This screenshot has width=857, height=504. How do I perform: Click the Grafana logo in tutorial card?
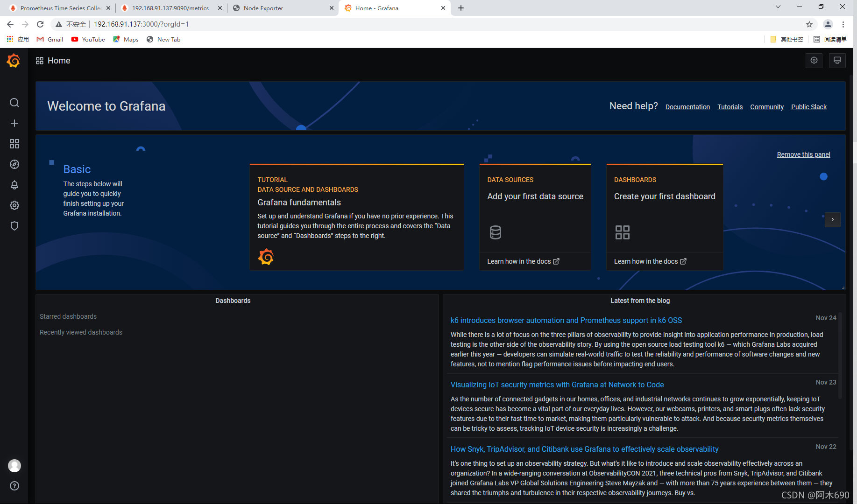click(x=266, y=257)
